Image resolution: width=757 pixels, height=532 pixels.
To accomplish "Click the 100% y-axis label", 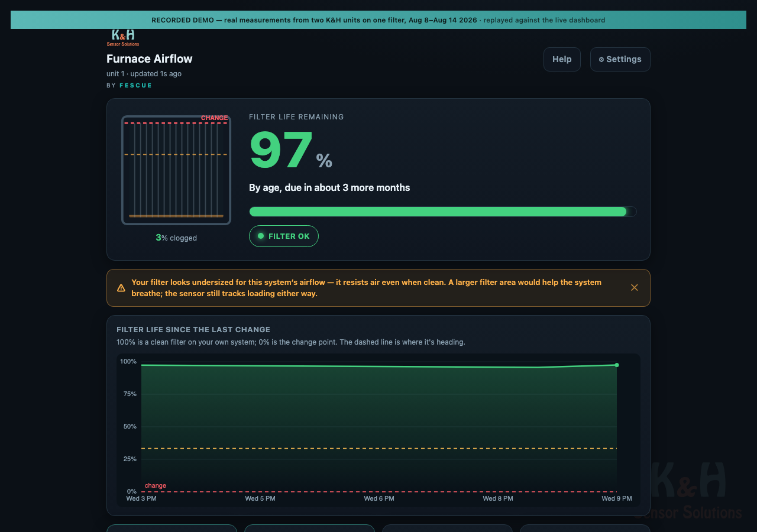I will click(x=128, y=361).
